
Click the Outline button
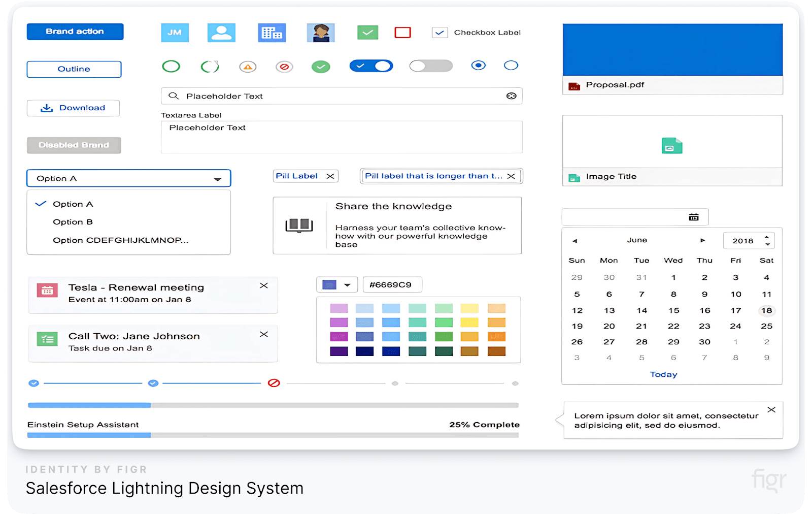(74, 69)
